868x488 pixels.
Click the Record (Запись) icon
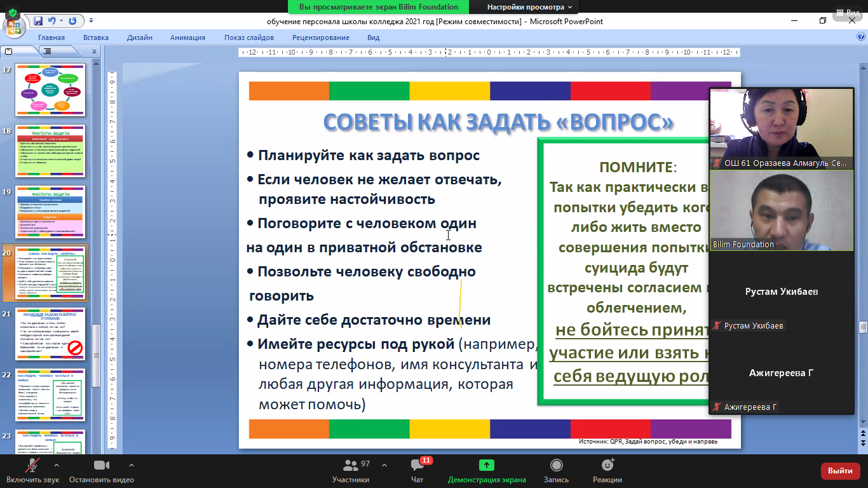(557, 466)
